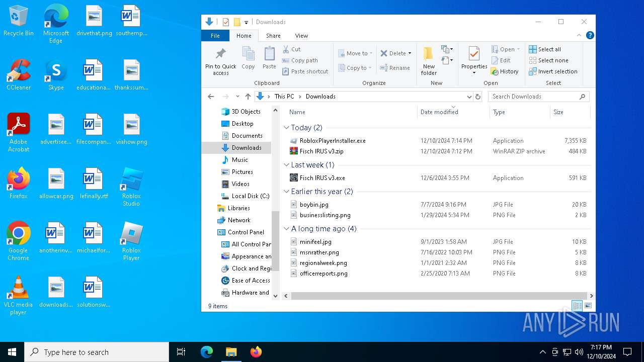Open the Delete dropdown arrow

pyautogui.click(x=410, y=53)
